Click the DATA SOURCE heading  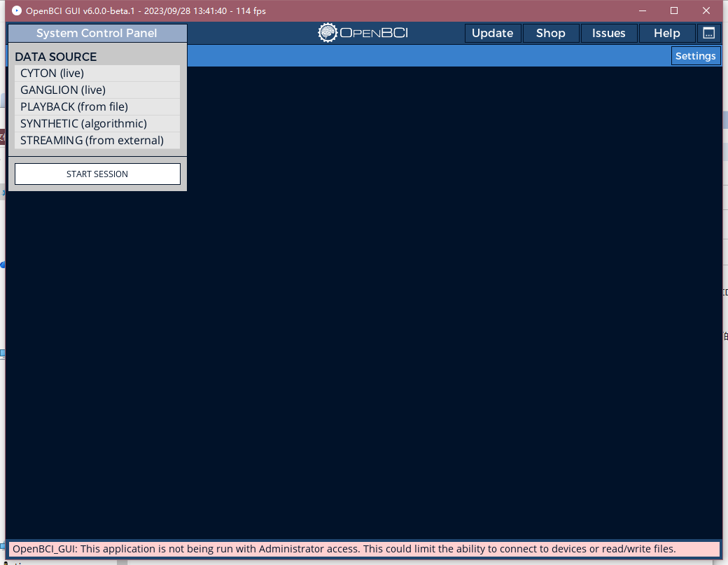(x=56, y=57)
